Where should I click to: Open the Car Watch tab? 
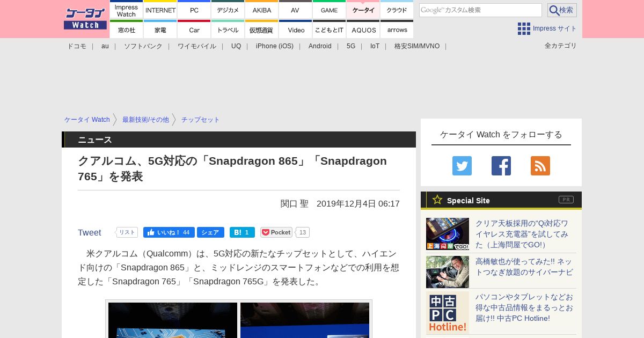point(194,30)
